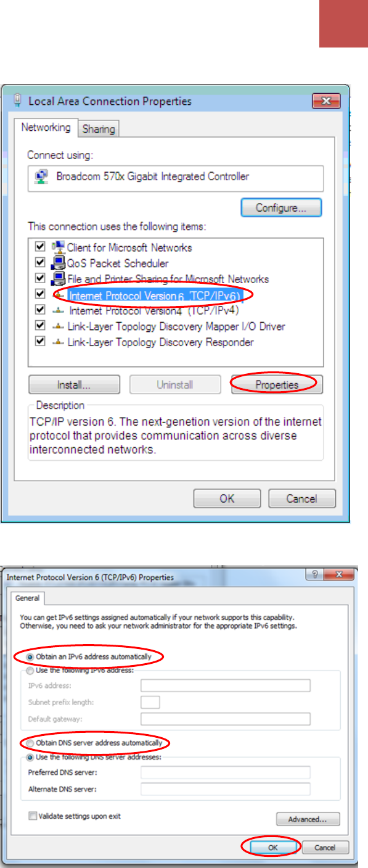Open Properties for selected item
Image resolution: width=368 pixels, height=868 pixels.
click(277, 384)
